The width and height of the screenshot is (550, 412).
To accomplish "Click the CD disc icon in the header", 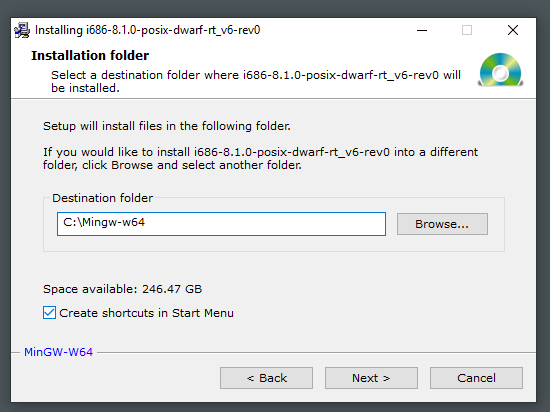I will pos(501,69).
